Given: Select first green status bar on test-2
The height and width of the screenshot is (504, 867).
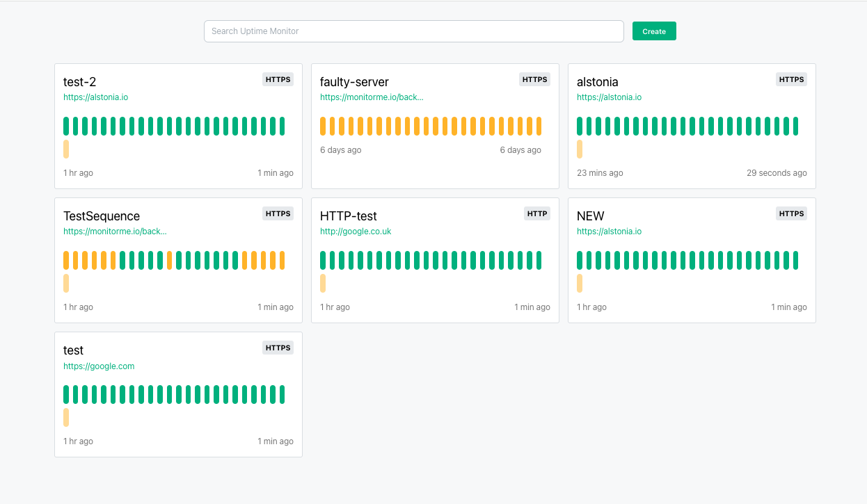Looking at the screenshot, I should [x=66, y=126].
